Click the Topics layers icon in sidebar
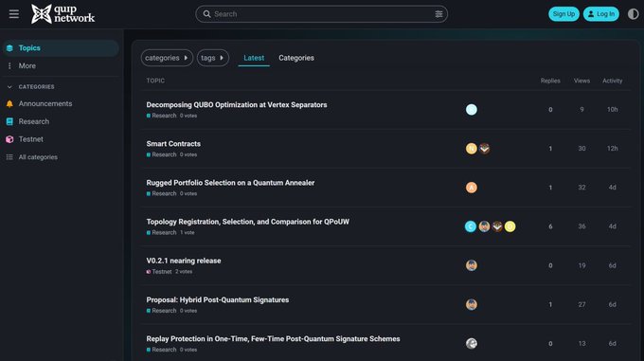The height and width of the screenshot is (361, 644). point(9,48)
